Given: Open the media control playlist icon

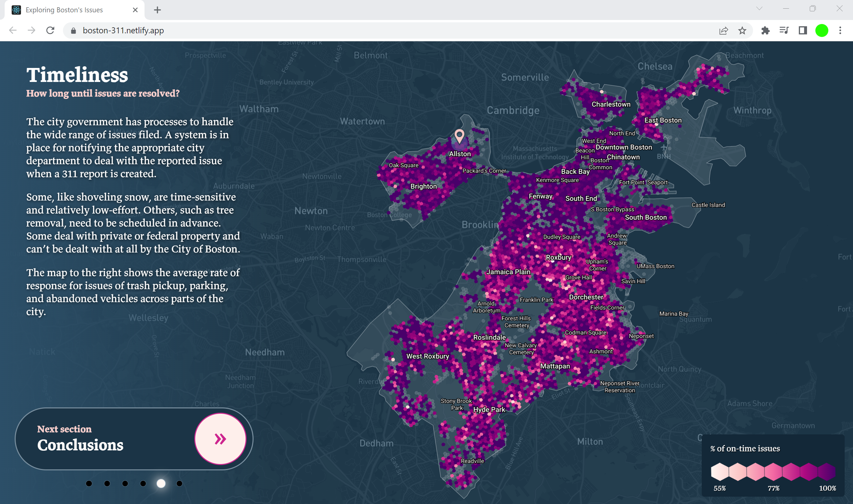Looking at the screenshot, I should click(784, 31).
